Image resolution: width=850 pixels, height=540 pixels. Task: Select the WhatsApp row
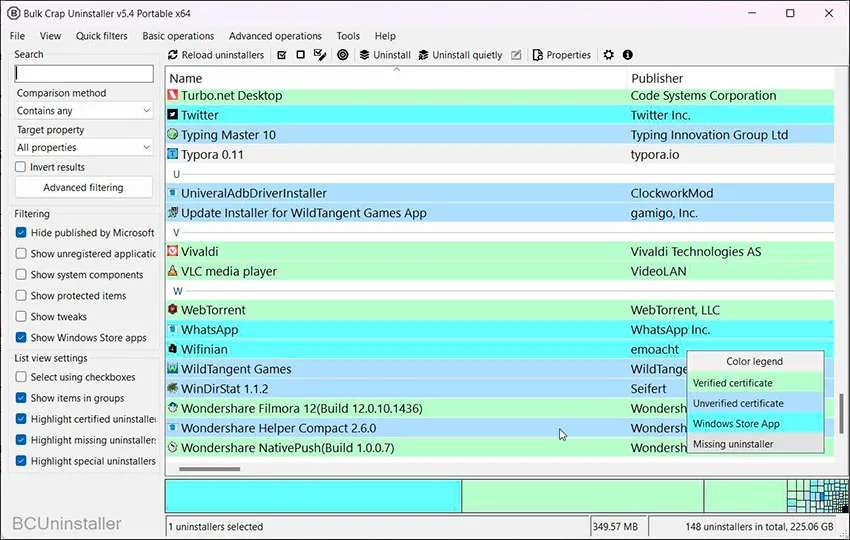point(499,330)
